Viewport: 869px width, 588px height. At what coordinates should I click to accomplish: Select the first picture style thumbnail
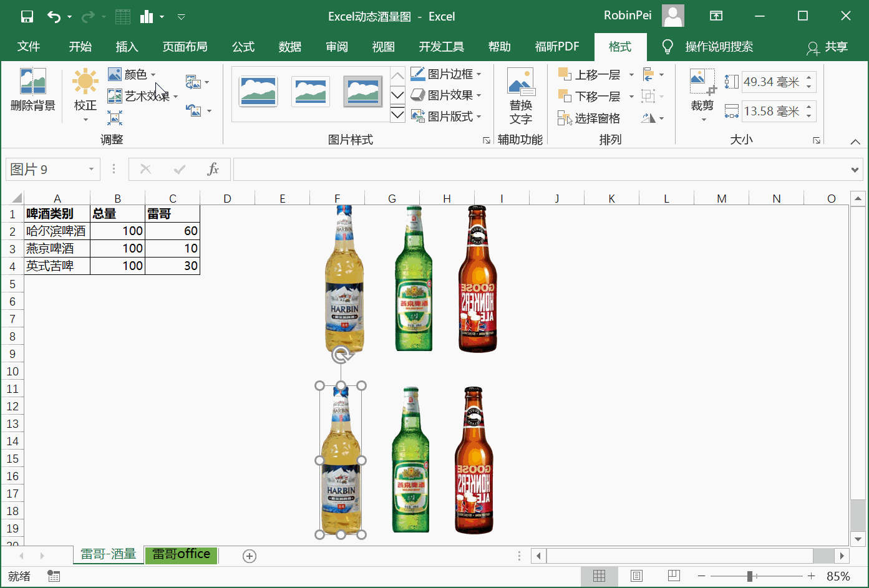pyautogui.click(x=258, y=92)
